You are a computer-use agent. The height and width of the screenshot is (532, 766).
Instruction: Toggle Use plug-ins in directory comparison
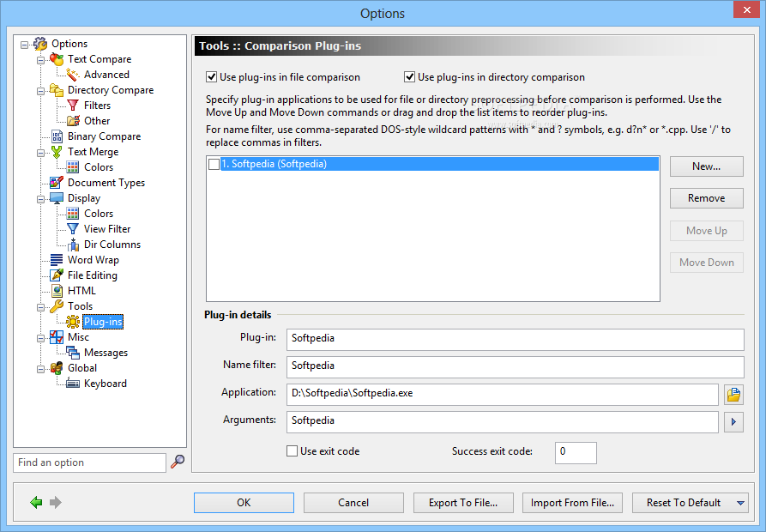point(409,77)
